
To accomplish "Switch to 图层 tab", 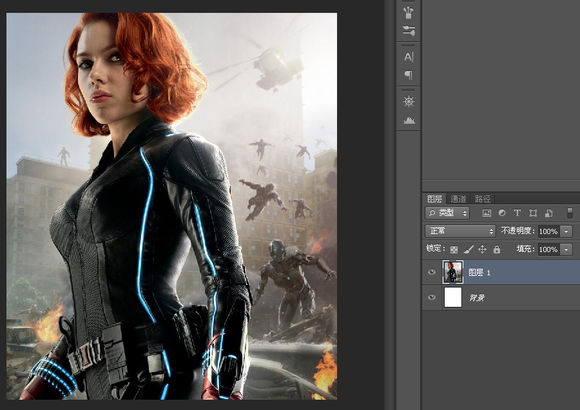I will pos(434,199).
